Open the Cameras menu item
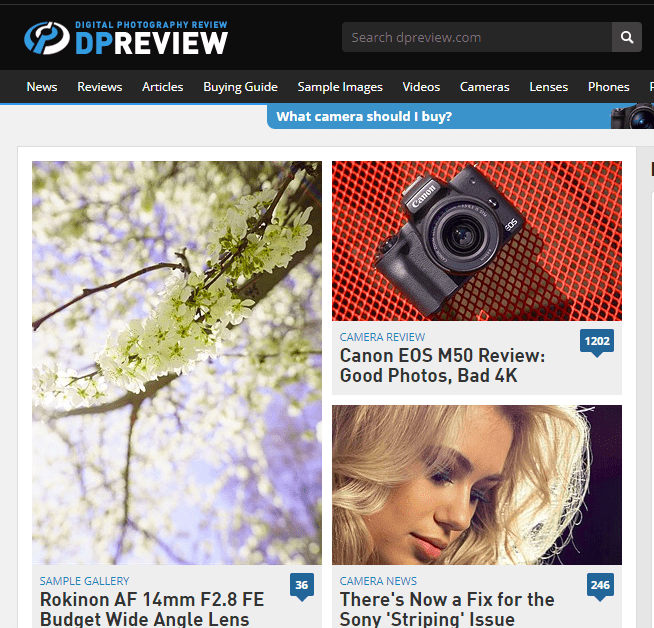This screenshot has height=628, width=654. tap(485, 87)
